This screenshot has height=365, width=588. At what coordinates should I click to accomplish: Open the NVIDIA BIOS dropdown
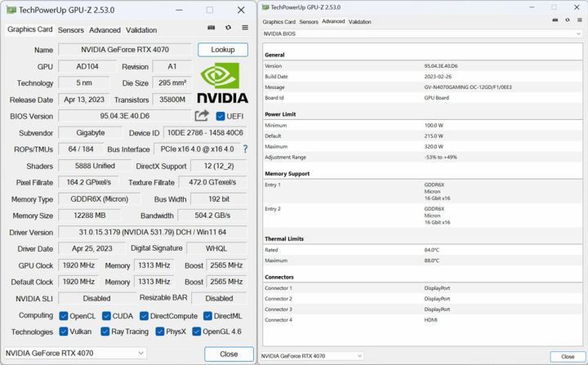(422, 33)
